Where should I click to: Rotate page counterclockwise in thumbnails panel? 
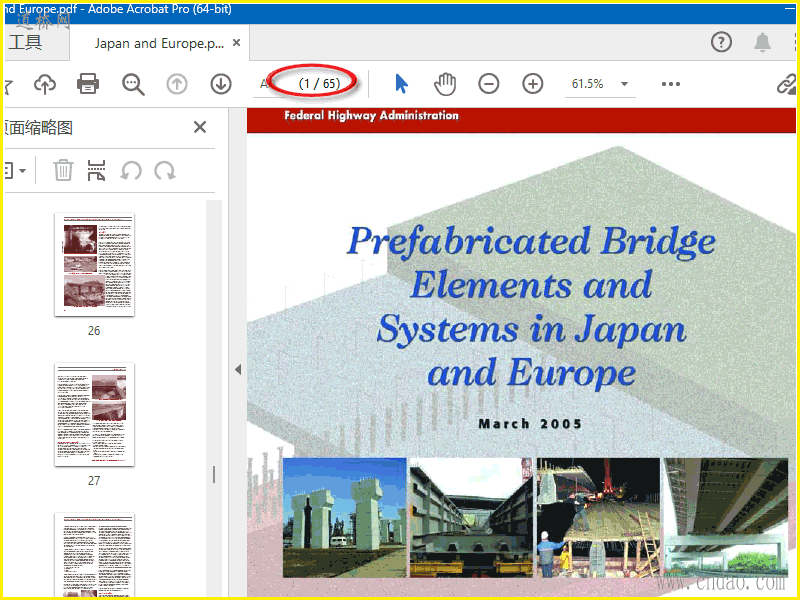click(x=131, y=170)
